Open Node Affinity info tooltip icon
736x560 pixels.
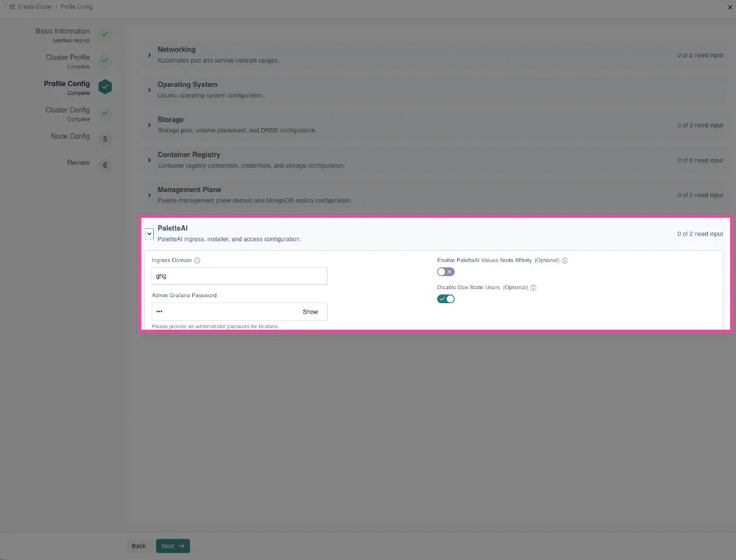tap(565, 260)
